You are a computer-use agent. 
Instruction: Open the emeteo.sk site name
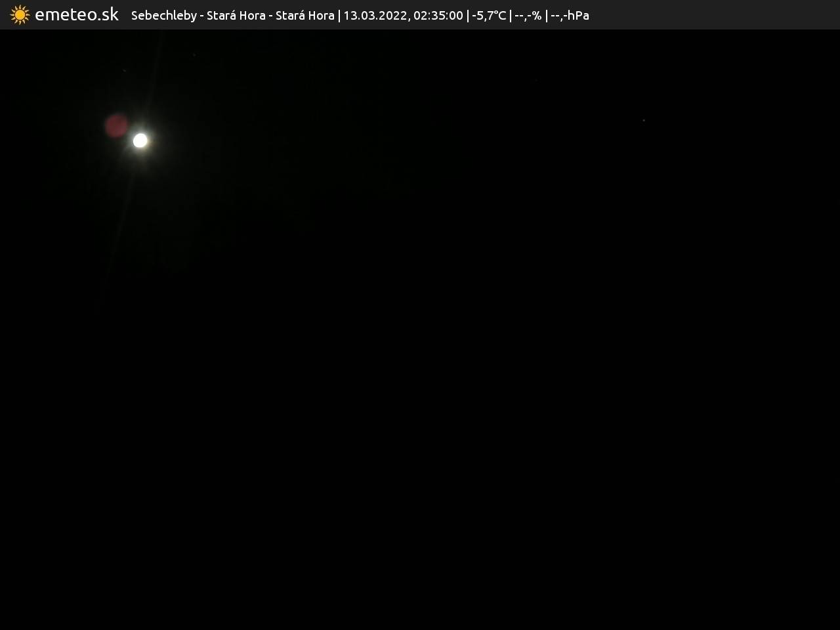tap(77, 14)
